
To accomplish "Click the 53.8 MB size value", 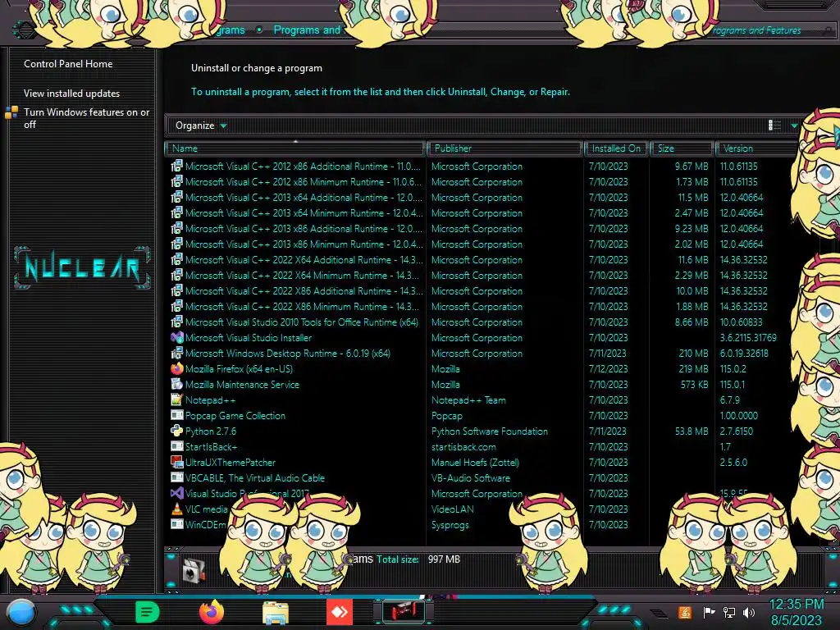I will tap(691, 431).
